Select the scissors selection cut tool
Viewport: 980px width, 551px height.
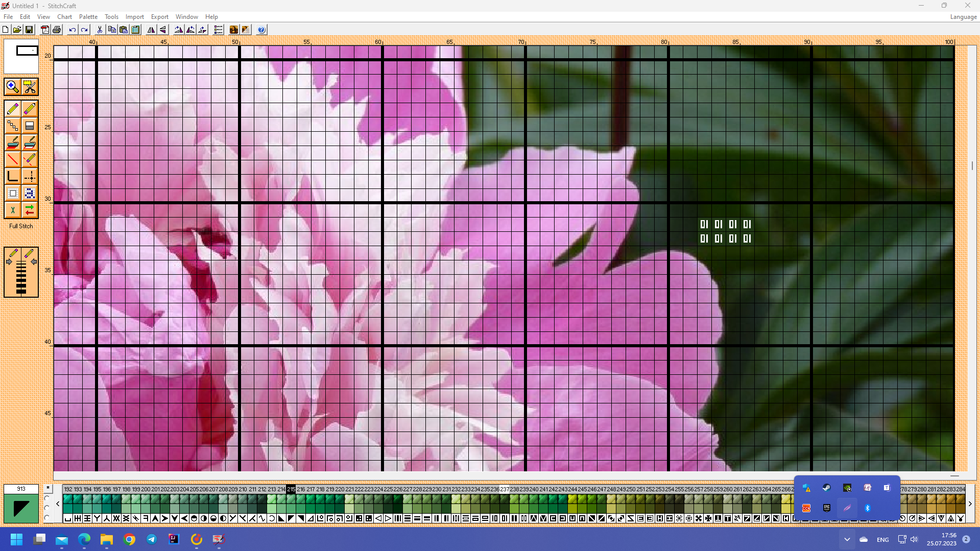30,87
